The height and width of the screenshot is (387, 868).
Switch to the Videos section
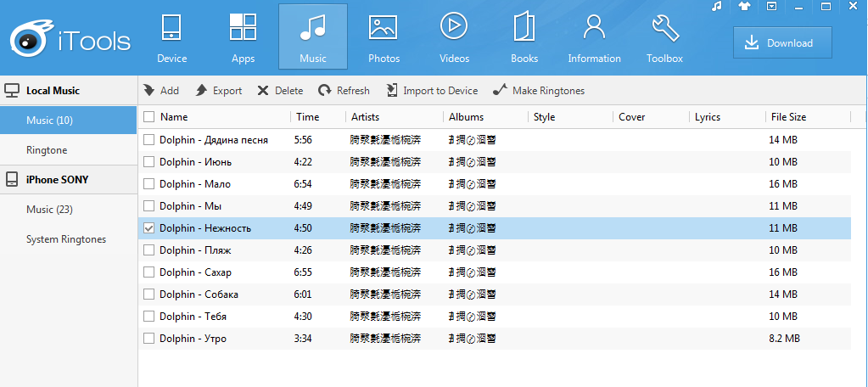[x=454, y=37]
